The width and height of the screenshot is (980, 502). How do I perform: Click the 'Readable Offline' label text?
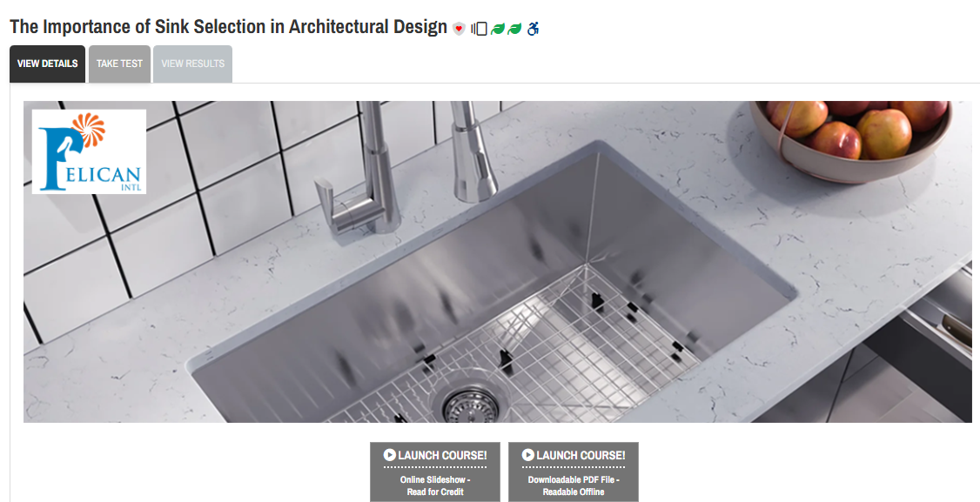click(x=574, y=492)
